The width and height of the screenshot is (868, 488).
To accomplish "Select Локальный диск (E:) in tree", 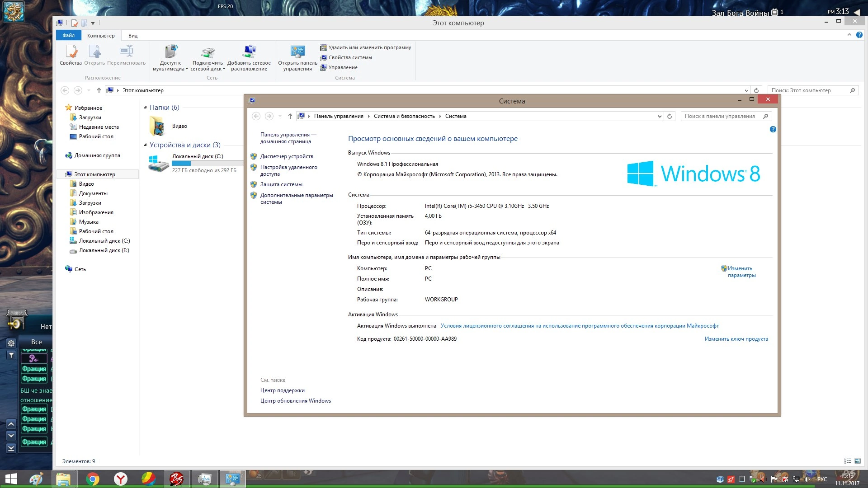I will click(104, 250).
